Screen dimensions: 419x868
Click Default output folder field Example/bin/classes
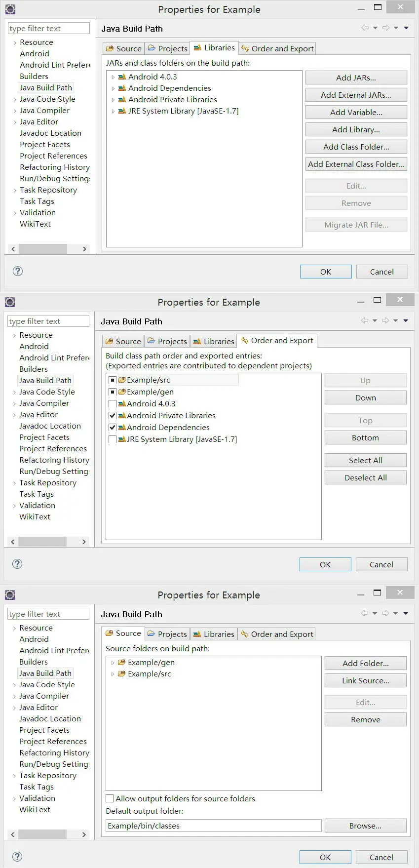point(214,826)
